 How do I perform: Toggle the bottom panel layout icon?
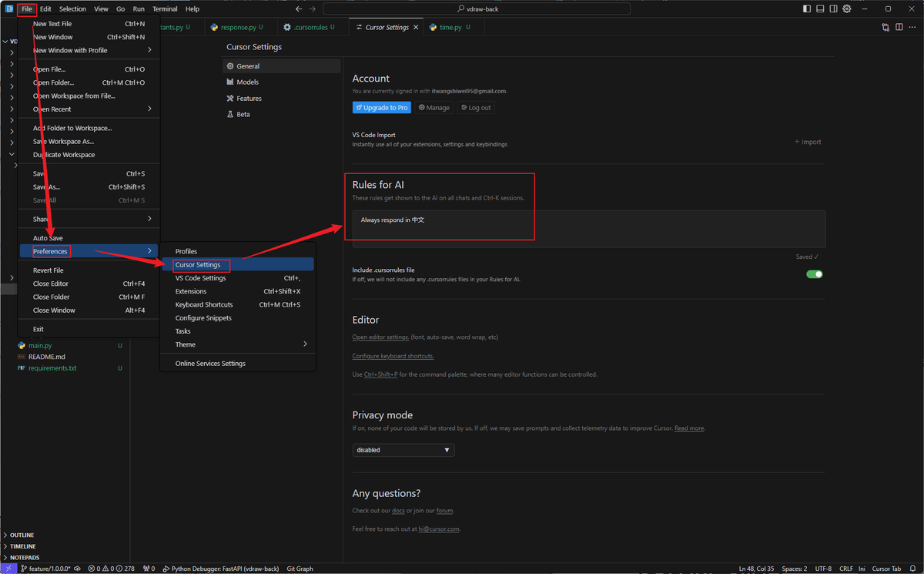[820, 8]
